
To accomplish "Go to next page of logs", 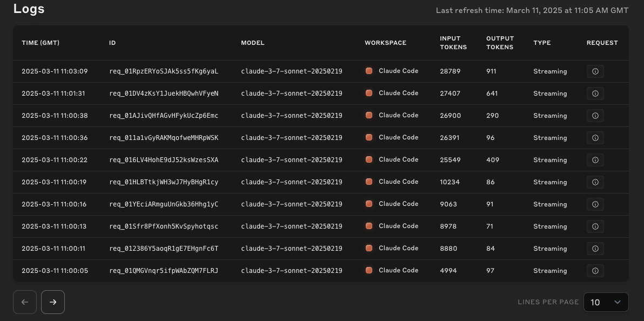I will pos(53,302).
